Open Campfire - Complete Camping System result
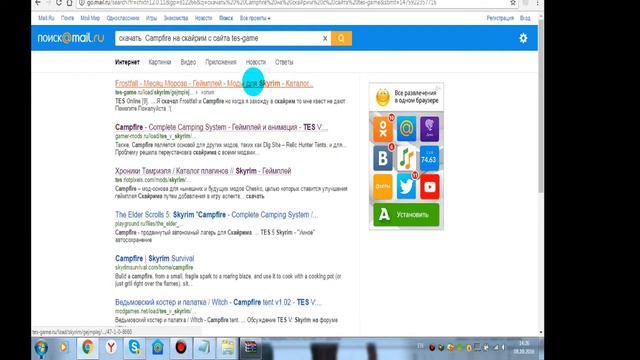This screenshot has height=360, width=640. tap(221, 127)
